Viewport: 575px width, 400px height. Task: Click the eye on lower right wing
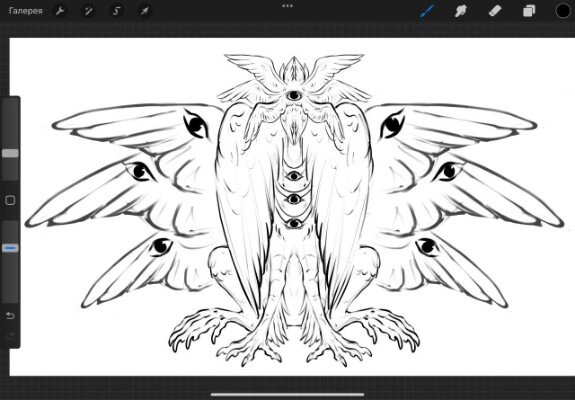[x=427, y=246]
